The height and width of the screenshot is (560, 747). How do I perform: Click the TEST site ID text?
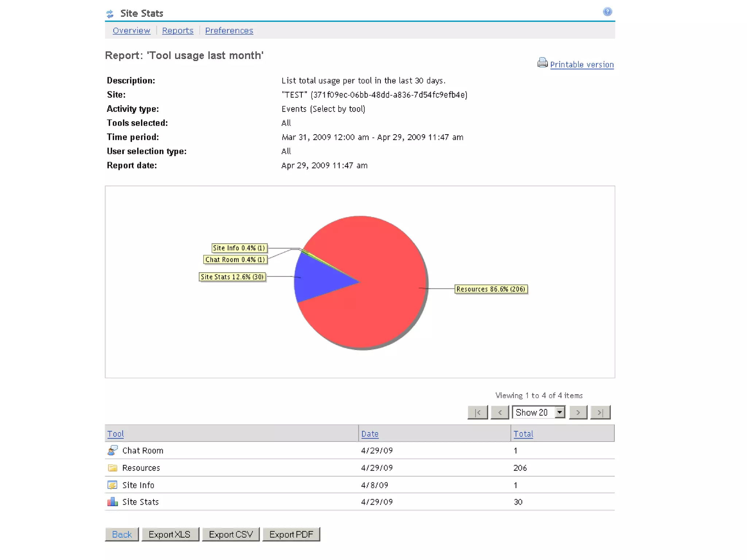click(x=374, y=95)
